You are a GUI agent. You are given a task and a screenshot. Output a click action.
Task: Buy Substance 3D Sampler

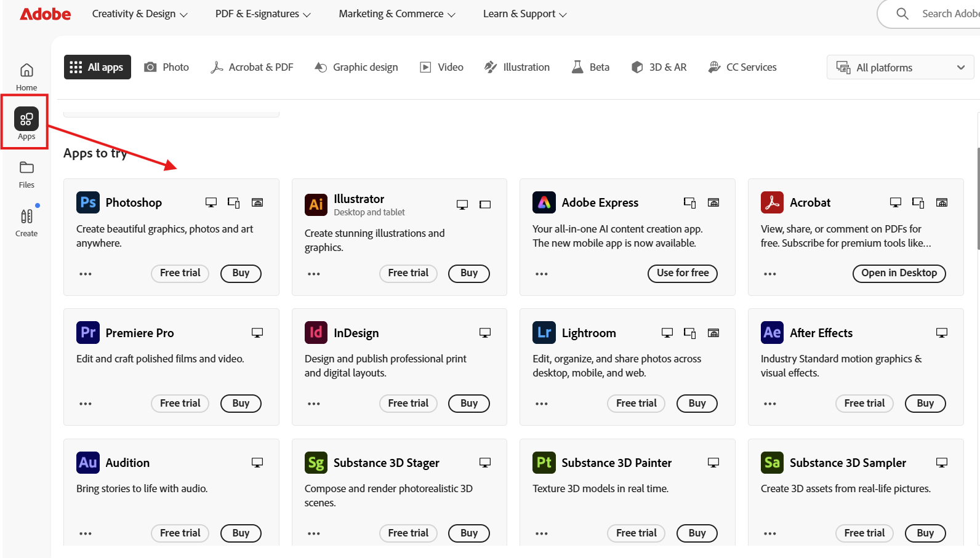[925, 533]
